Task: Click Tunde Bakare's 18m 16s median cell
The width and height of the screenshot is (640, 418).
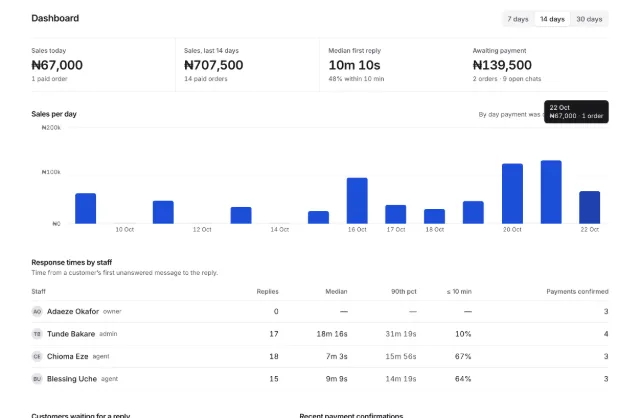Action: tap(332, 334)
